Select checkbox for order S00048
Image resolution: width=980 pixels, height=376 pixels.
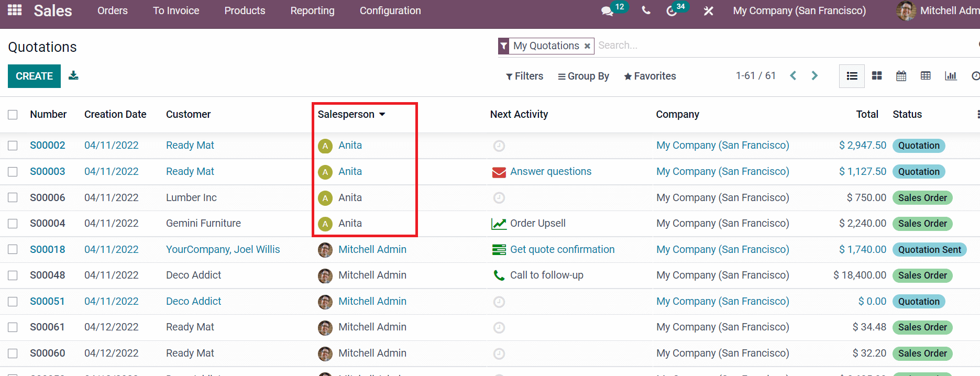click(x=13, y=275)
